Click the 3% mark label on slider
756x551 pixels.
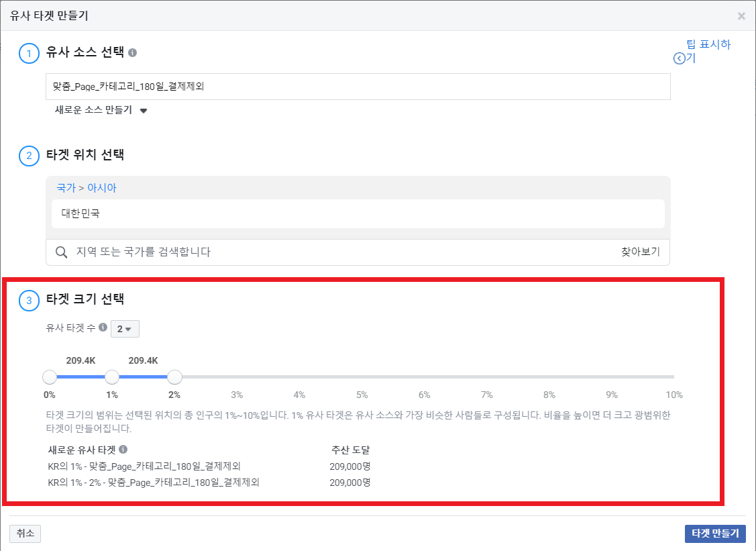click(x=237, y=395)
